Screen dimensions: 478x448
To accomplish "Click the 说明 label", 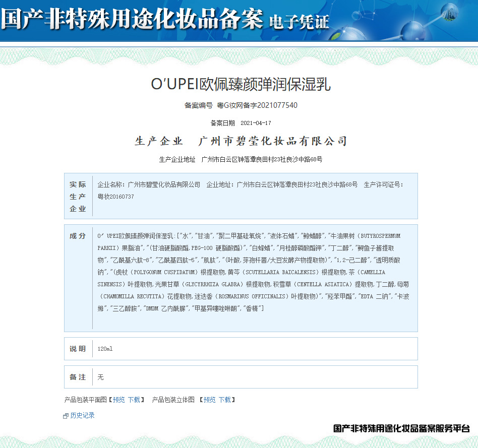I will point(78,349).
